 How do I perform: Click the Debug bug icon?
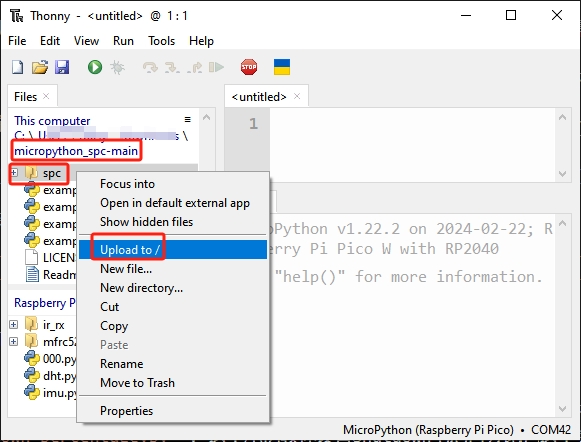[117, 67]
